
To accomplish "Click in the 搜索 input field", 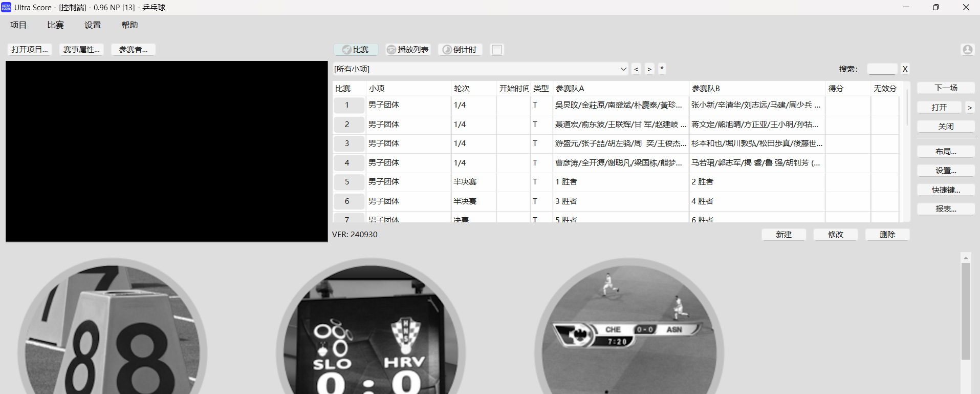I will pyautogui.click(x=882, y=69).
